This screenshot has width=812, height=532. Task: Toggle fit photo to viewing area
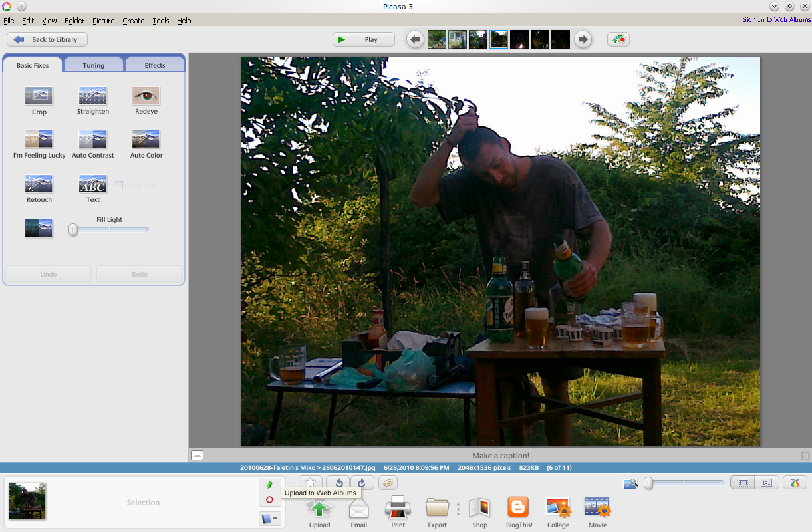[744, 483]
